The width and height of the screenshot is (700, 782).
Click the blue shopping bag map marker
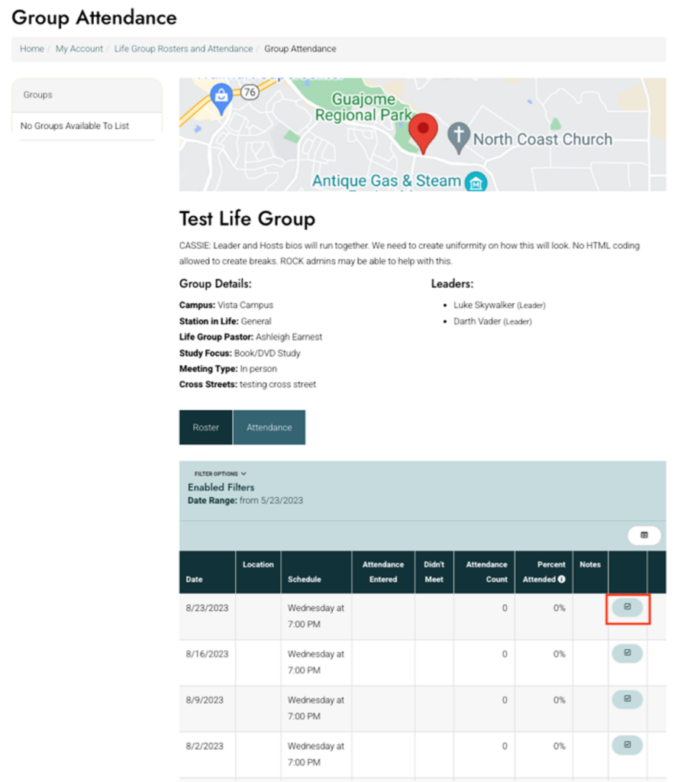pyautogui.click(x=221, y=99)
